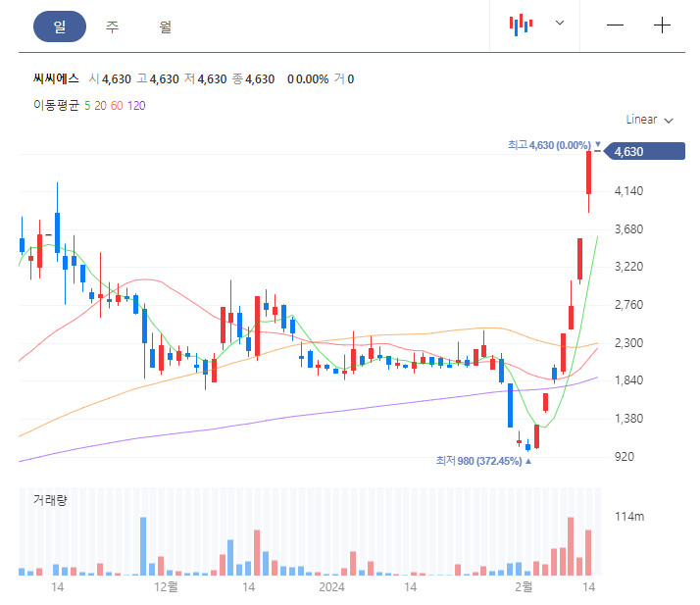The height and width of the screenshot is (605, 700).
Task: Click the 3,680 price axis label
Action: pos(628,229)
